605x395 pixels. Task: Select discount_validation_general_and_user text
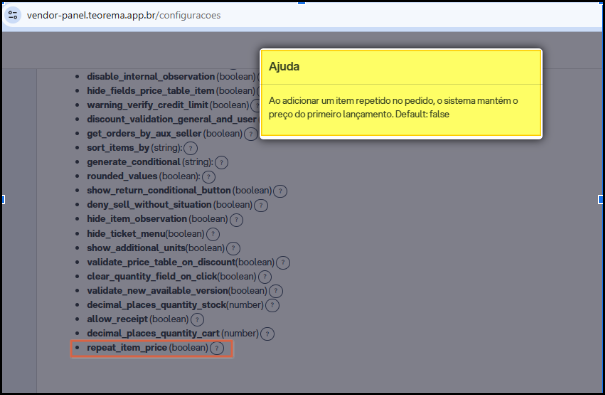point(171,119)
